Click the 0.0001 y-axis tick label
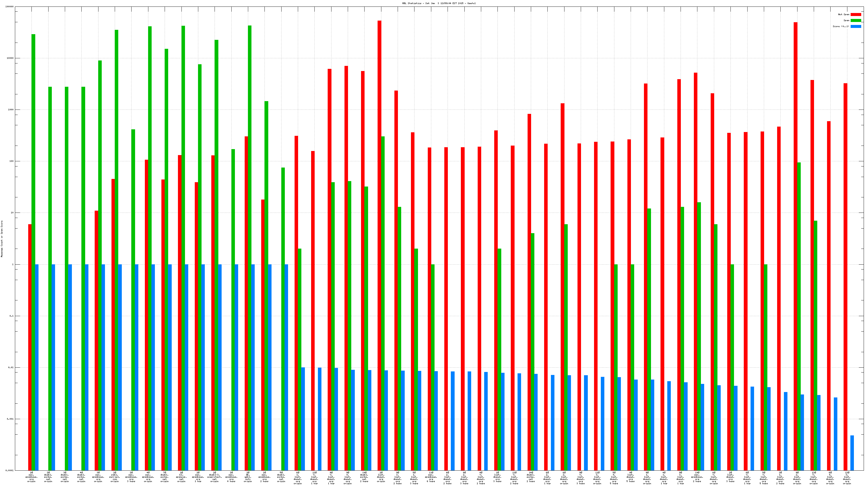 pyautogui.click(x=10, y=470)
